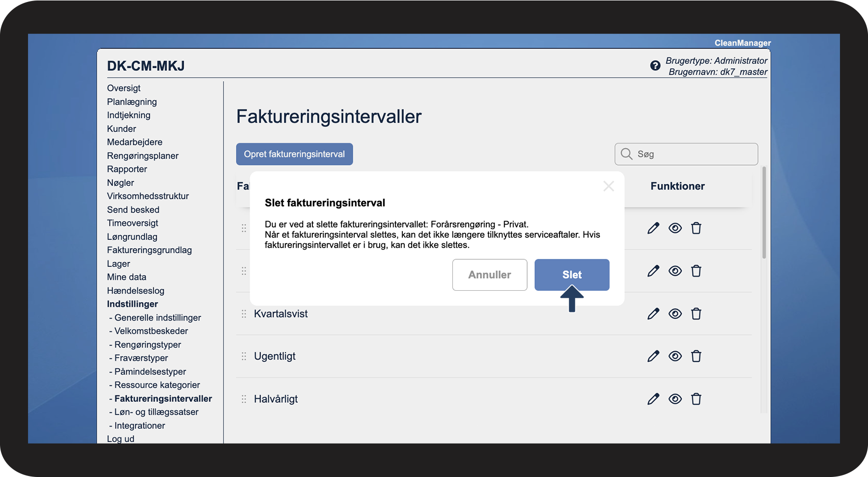Toggle visibility of Ugentligt interval
Screen dimensions: 868x477
point(675,356)
